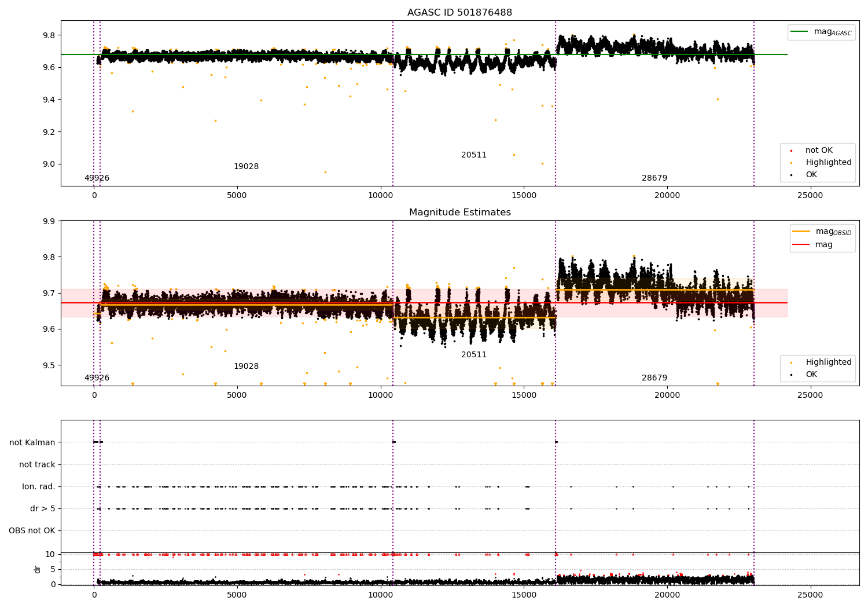Image resolution: width=868 pixels, height=608 pixels.
Task: Click the 9.9 y-tick label in middle plot
Action: 49,222
